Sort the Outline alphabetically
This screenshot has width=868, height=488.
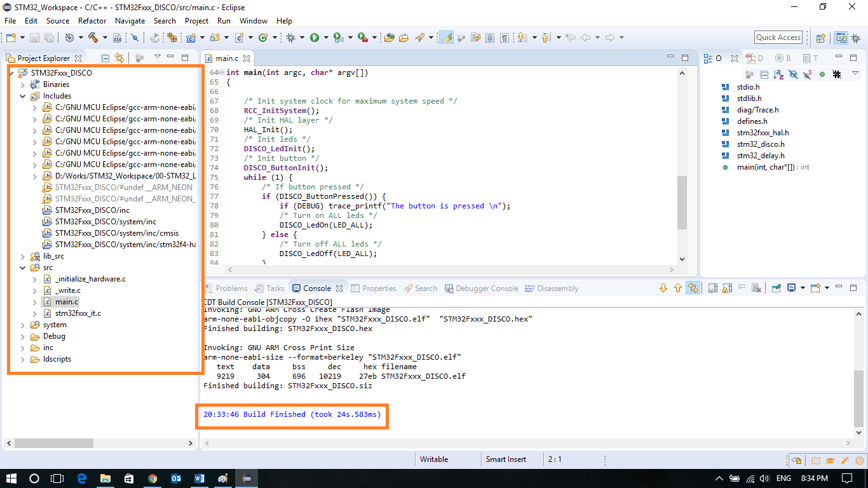[x=779, y=74]
